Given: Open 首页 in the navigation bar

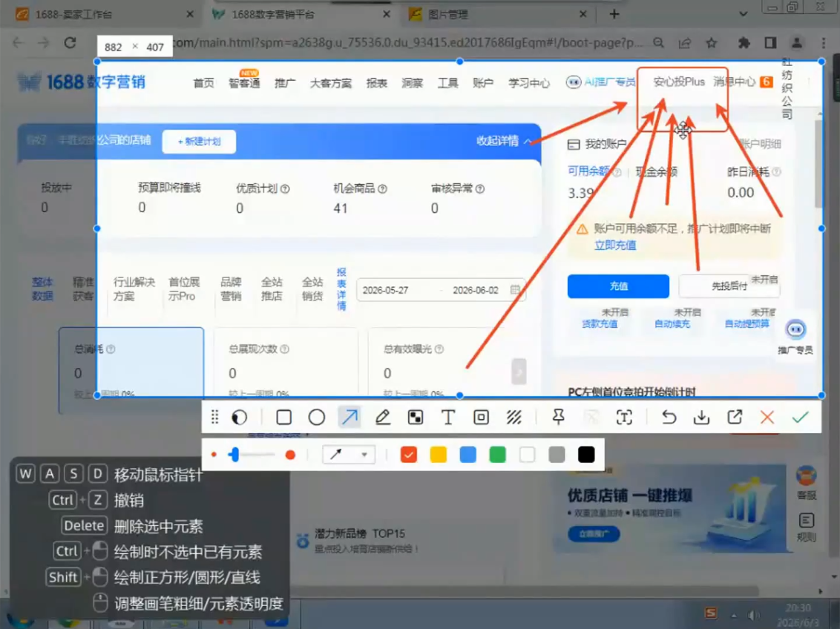Looking at the screenshot, I should (203, 83).
